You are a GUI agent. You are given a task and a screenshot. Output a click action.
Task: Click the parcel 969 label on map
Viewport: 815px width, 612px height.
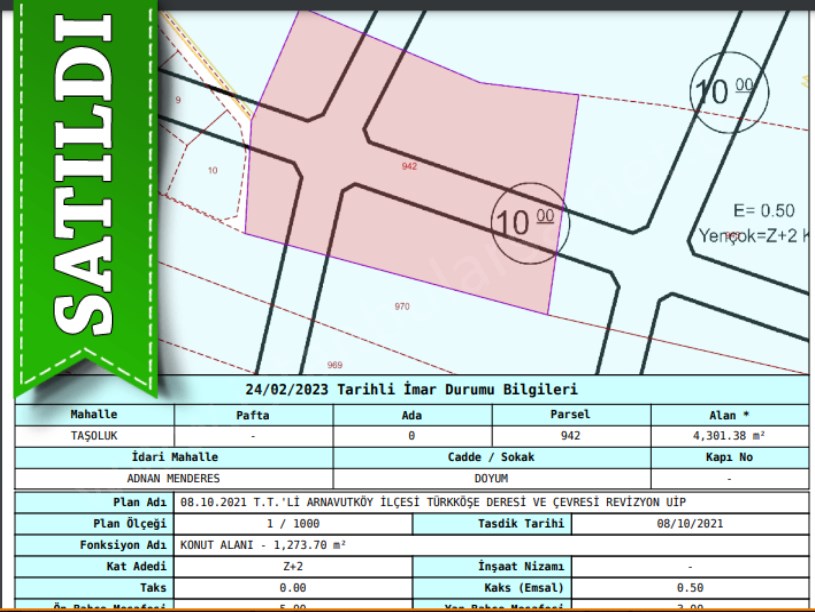click(x=335, y=365)
